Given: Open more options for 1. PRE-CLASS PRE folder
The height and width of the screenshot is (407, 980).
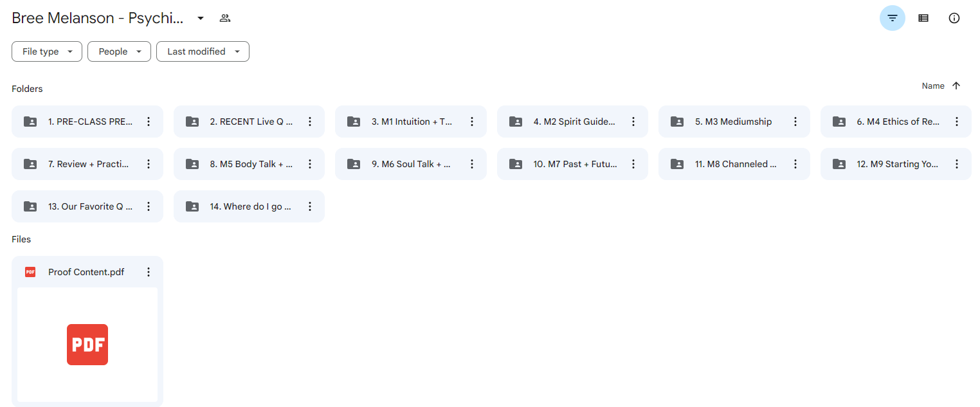Looking at the screenshot, I should (x=149, y=122).
